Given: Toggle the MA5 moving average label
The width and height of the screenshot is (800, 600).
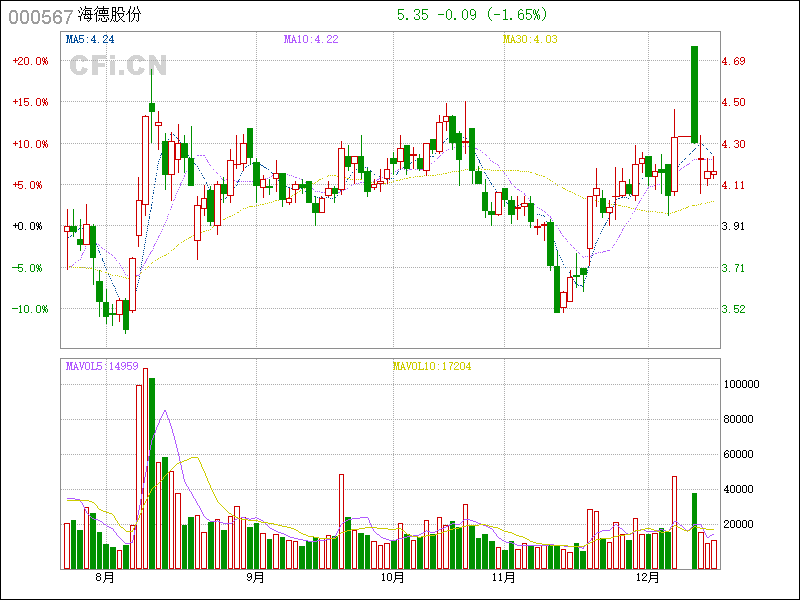Looking at the screenshot, I should coord(90,40).
